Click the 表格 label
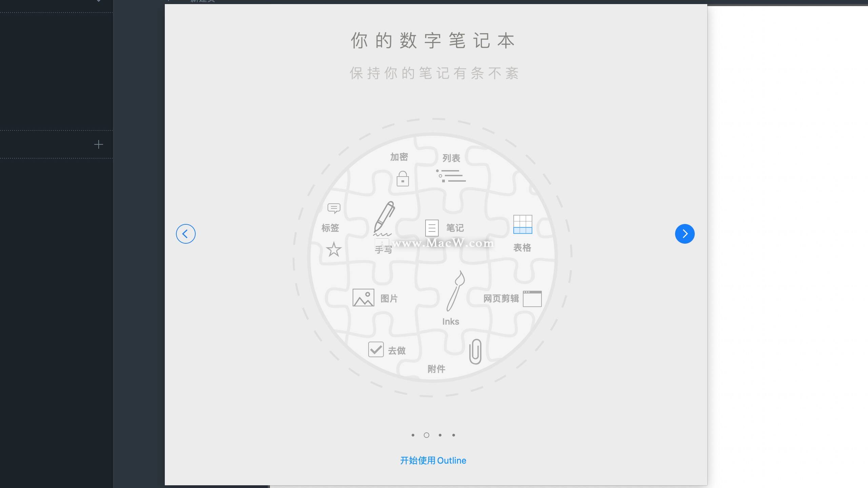 (x=522, y=247)
